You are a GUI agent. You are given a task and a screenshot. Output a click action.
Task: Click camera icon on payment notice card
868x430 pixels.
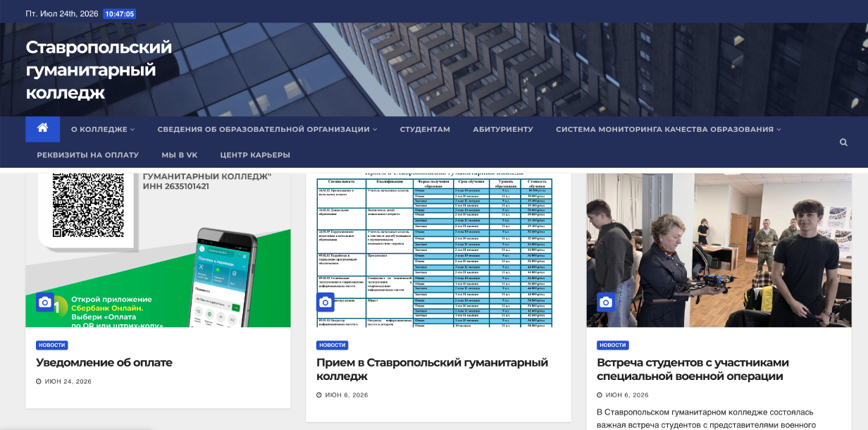click(x=45, y=302)
